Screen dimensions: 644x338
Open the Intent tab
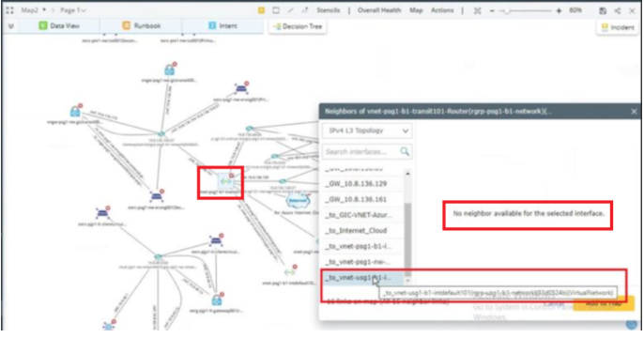pos(223,25)
